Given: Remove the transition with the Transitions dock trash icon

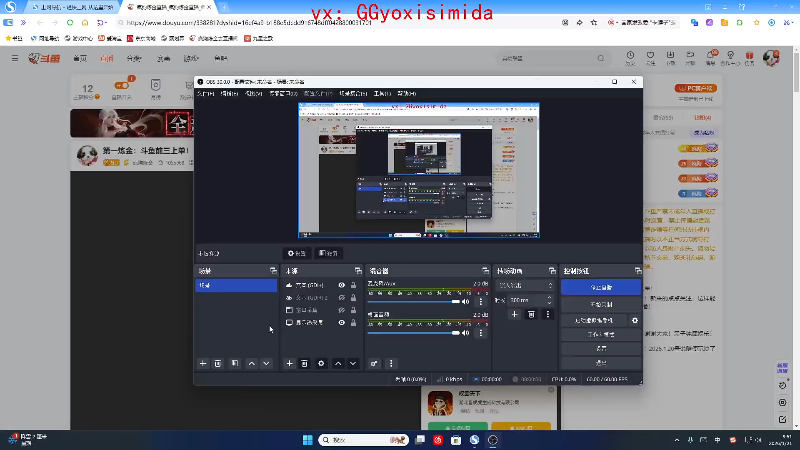Looking at the screenshot, I should coord(531,314).
